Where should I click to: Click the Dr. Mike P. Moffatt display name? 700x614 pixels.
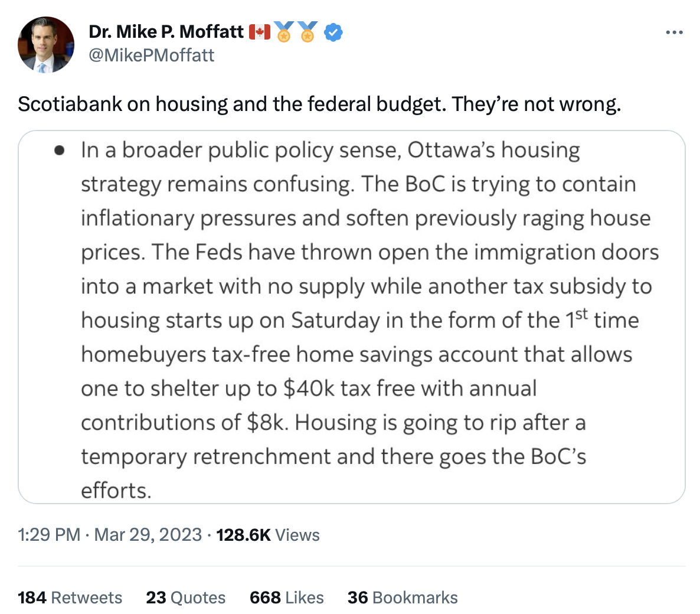point(166,32)
